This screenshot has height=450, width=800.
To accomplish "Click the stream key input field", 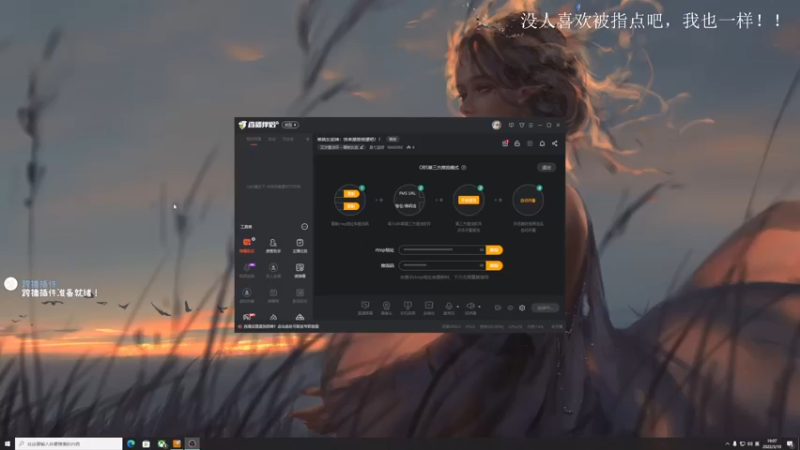I will (x=442, y=265).
